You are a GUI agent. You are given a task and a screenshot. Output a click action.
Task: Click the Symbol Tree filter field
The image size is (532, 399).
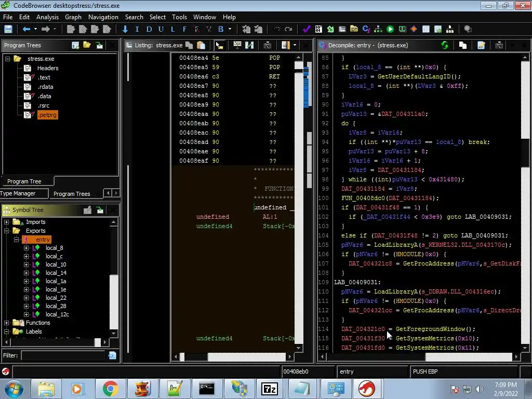coord(63,355)
